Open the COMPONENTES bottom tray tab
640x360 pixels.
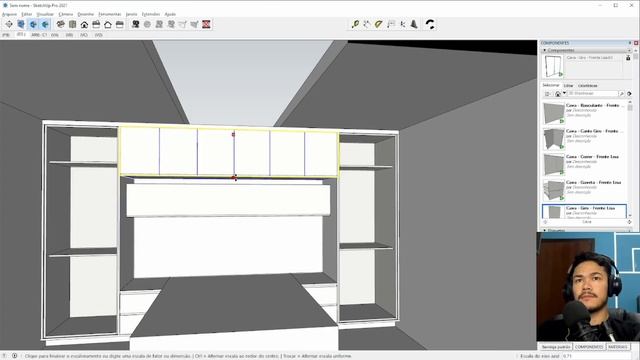coord(589,347)
